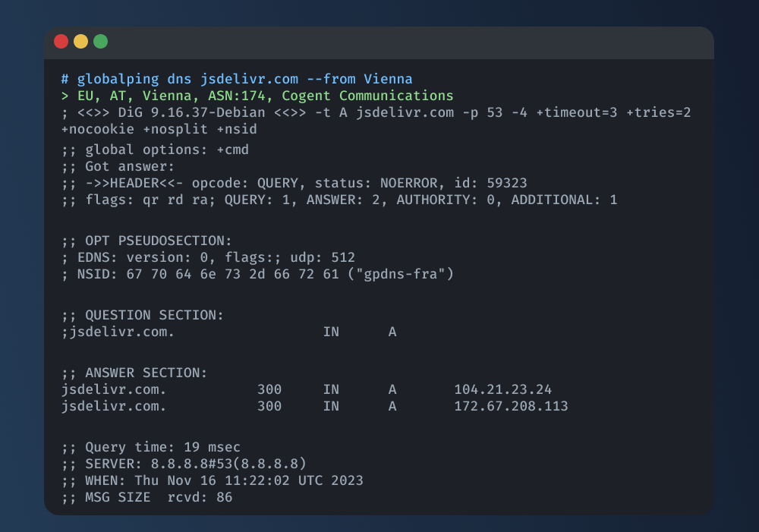Click the yellow minimize window dot
Image resolution: width=759 pixels, height=532 pixels.
(x=81, y=42)
